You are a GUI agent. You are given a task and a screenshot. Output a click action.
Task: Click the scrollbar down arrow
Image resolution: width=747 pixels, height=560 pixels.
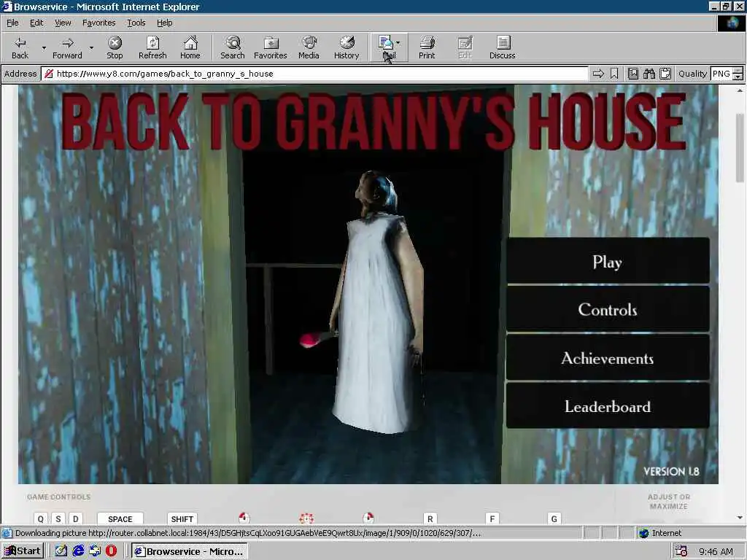tap(740, 518)
